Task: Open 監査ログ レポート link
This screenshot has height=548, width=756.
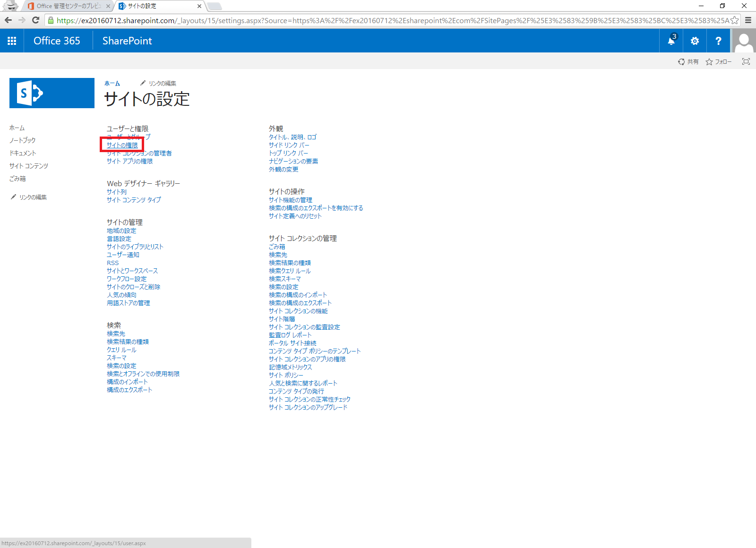Action: 290,335
